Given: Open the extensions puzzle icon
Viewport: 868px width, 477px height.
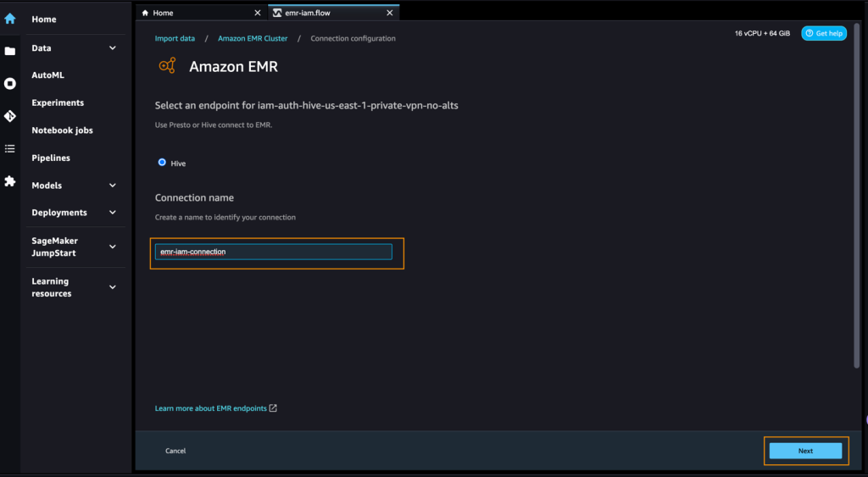Looking at the screenshot, I should coord(10,181).
